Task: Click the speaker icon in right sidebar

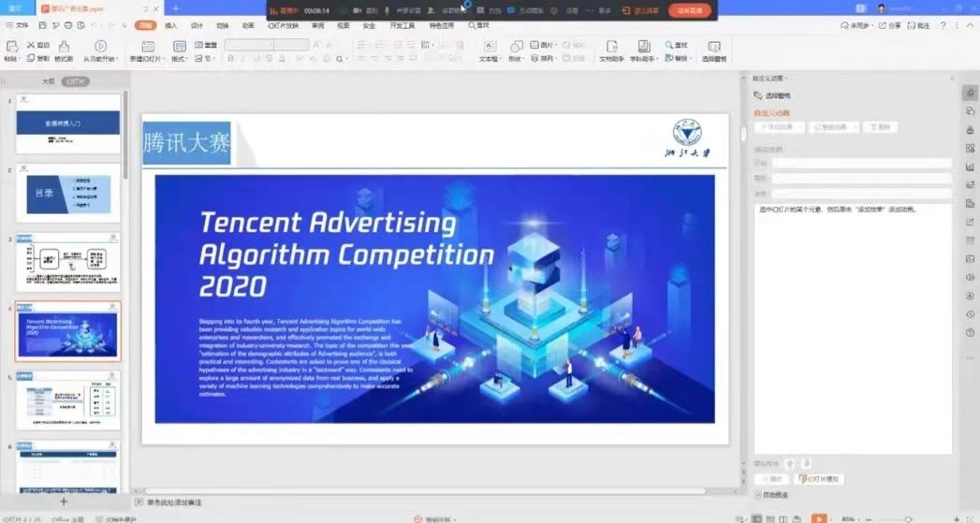Action: [970, 278]
